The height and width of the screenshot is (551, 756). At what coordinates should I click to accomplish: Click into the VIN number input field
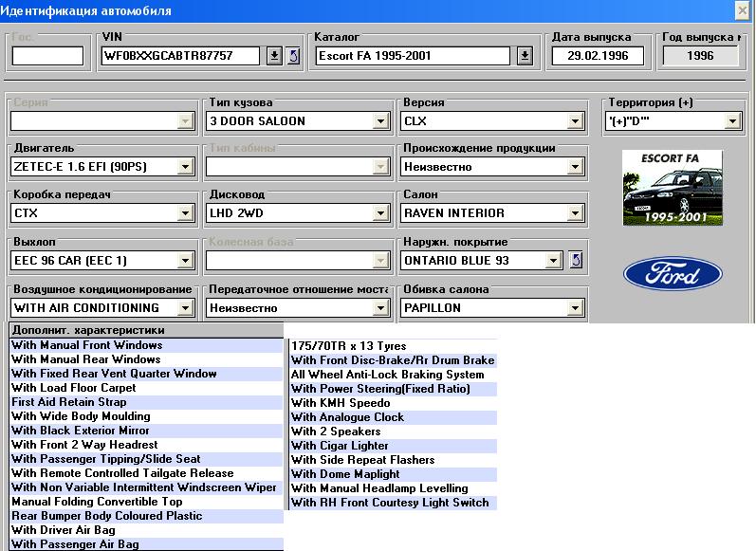click(180, 56)
